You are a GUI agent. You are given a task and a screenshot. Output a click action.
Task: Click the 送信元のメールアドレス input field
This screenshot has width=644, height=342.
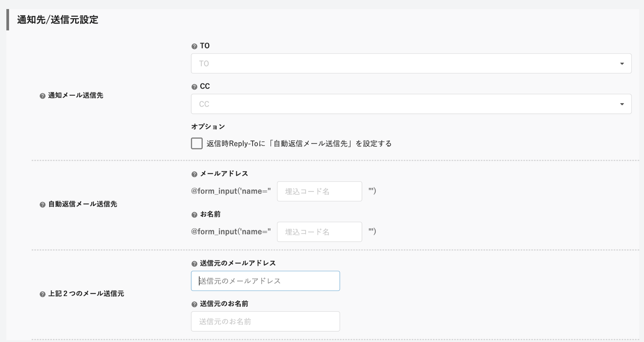point(265,281)
